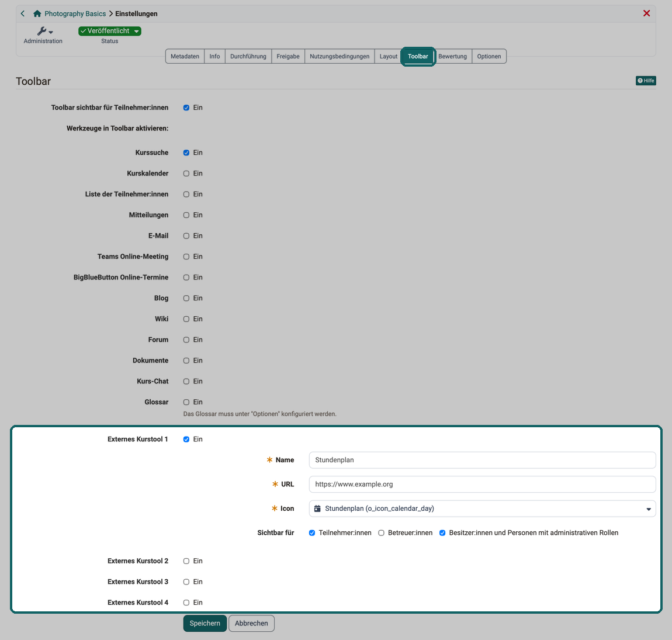The image size is (672, 640).
Task: Select the Toolbar tab
Action: click(418, 56)
